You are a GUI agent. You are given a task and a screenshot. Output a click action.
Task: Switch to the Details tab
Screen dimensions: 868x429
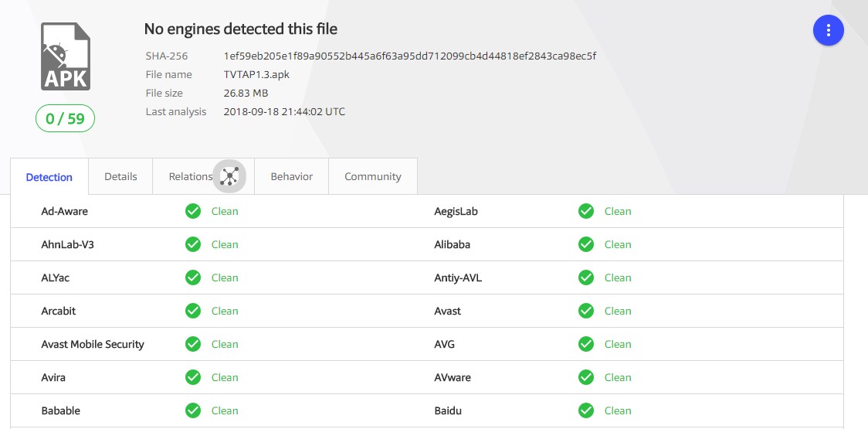[120, 176]
